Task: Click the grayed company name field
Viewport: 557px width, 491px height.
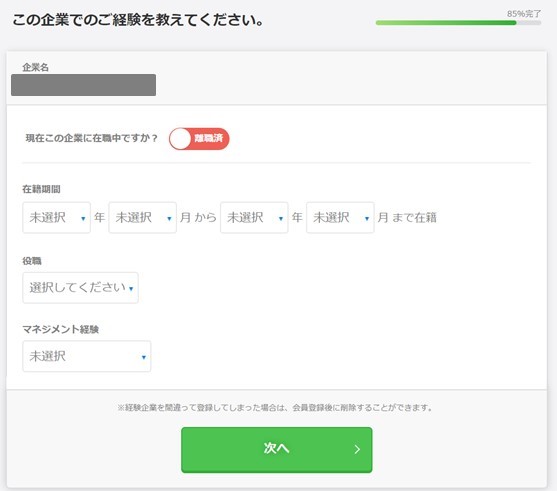Action: [83, 85]
